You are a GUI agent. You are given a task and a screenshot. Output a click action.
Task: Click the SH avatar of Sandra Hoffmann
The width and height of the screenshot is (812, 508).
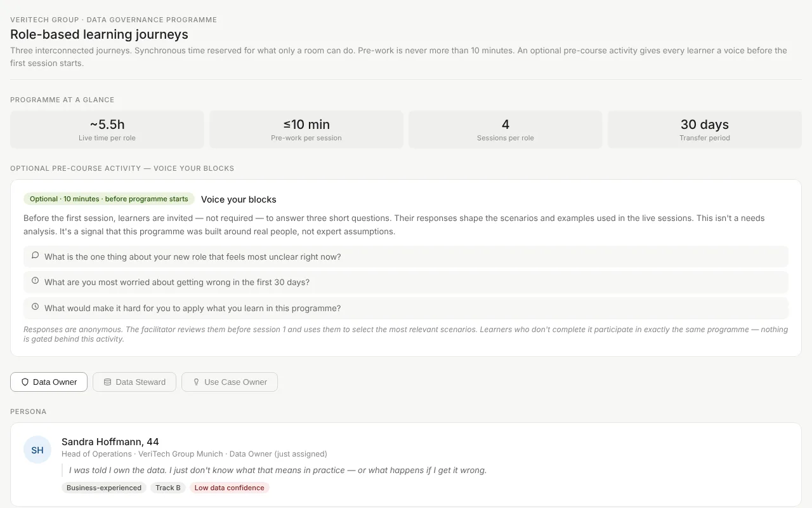[37, 450]
